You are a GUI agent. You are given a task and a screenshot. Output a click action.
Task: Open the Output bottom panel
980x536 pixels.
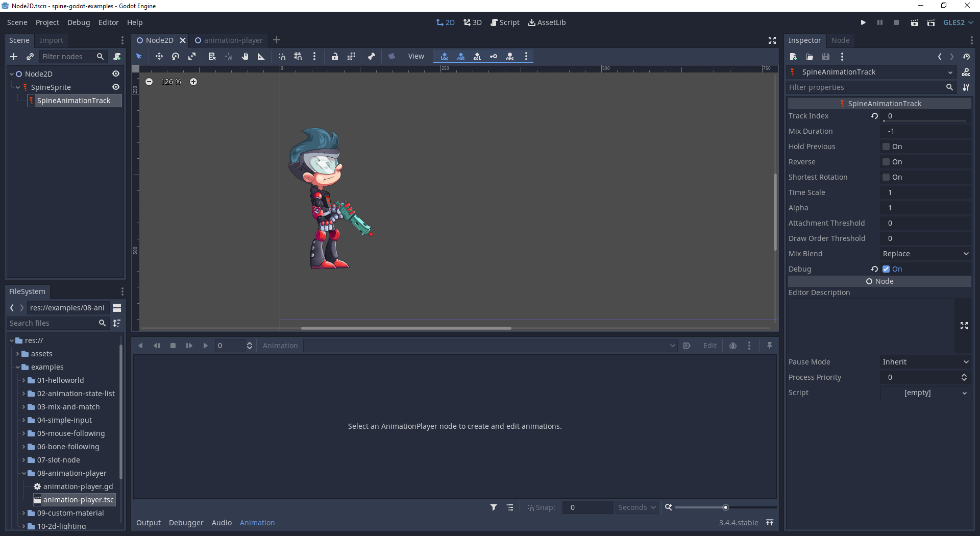149,523
